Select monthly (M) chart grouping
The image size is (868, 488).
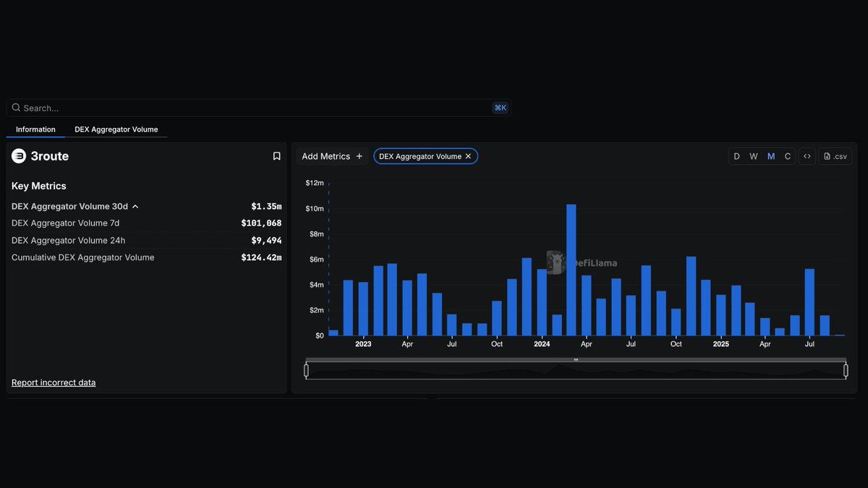(771, 156)
